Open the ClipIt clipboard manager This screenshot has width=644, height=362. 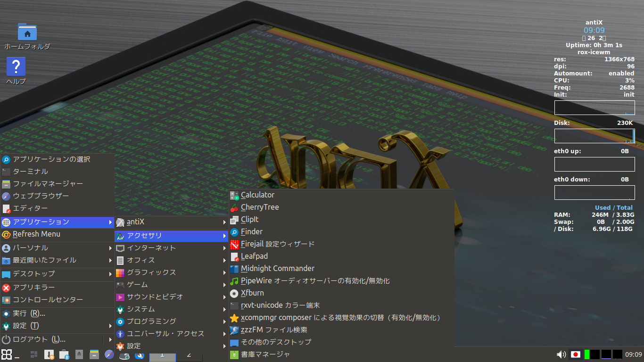pyautogui.click(x=341, y=220)
